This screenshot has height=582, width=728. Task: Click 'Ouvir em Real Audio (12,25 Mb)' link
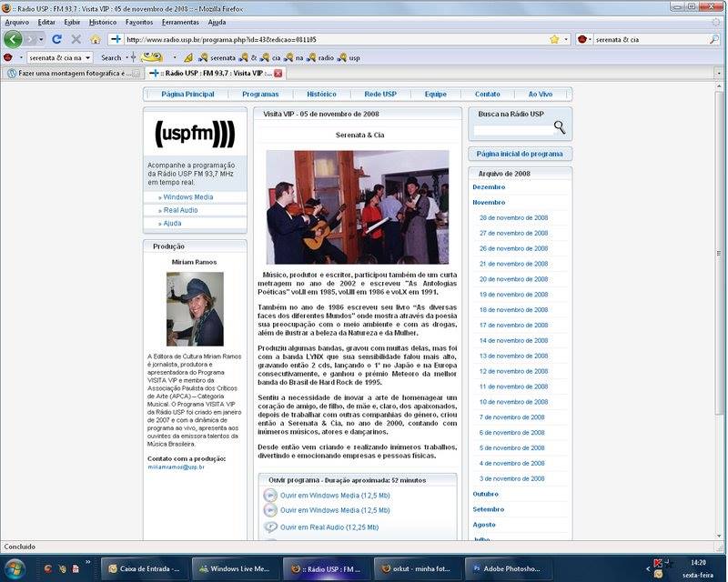pos(329,527)
